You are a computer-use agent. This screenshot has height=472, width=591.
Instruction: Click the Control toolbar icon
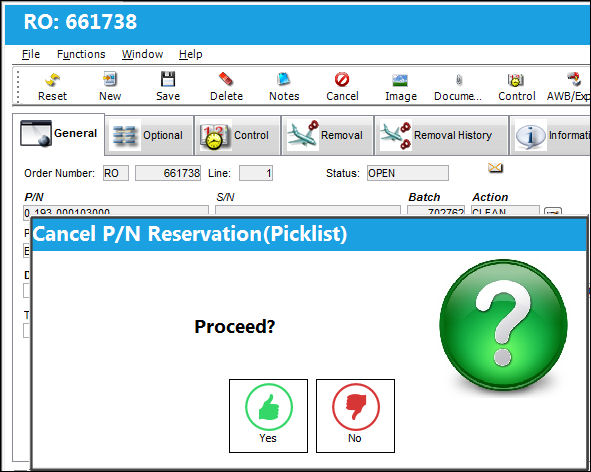(516, 87)
